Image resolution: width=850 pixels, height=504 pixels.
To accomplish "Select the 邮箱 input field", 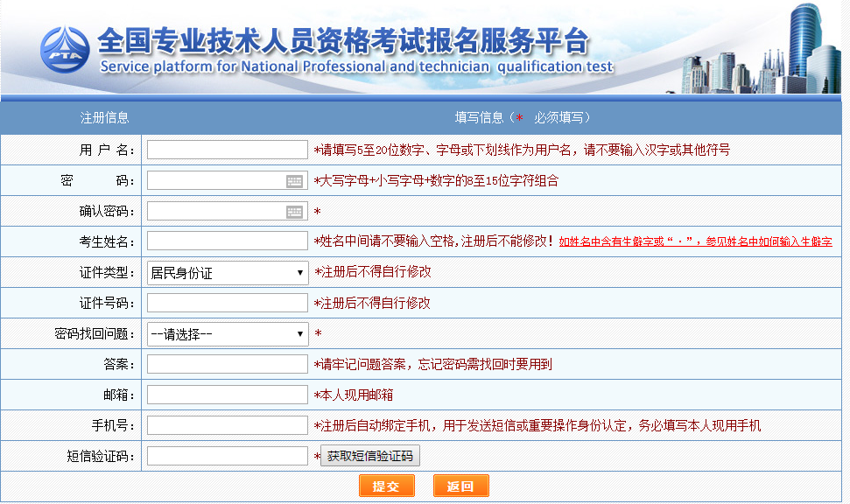I will pyautogui.click(x=227, y=395).
